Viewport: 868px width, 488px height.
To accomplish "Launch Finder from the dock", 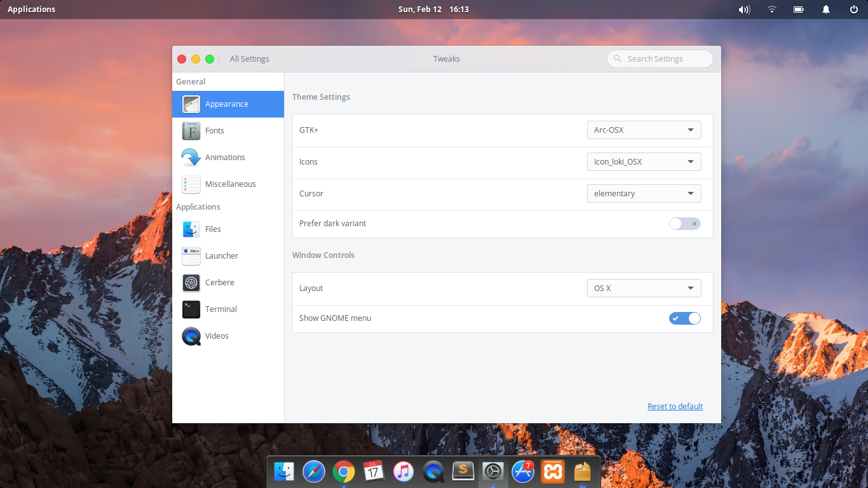I will (284, 471).
